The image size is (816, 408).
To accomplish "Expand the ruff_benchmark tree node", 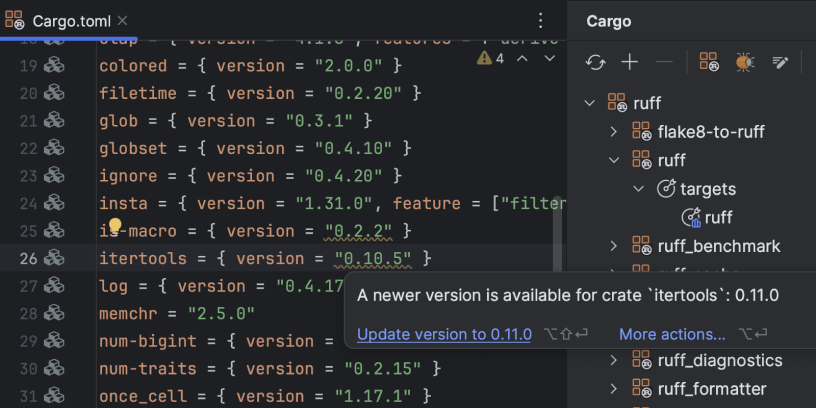I will (615, 246).
